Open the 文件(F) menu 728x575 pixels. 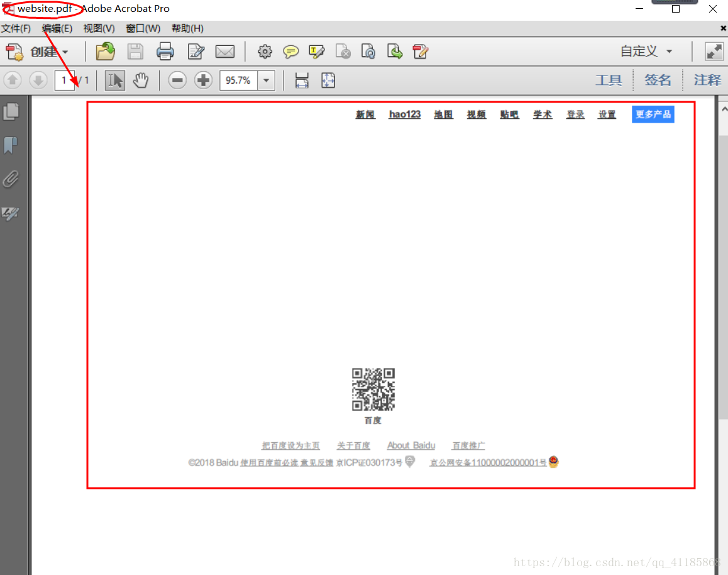coord(16,29)
